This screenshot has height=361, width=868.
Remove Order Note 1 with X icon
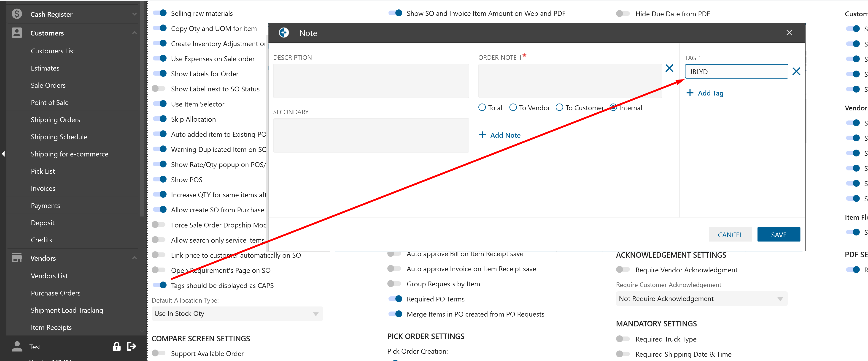click(x=669, y=68)
